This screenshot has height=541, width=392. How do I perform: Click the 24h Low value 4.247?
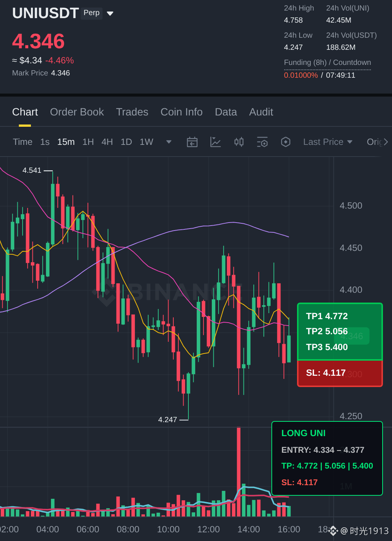pos(293,47)
